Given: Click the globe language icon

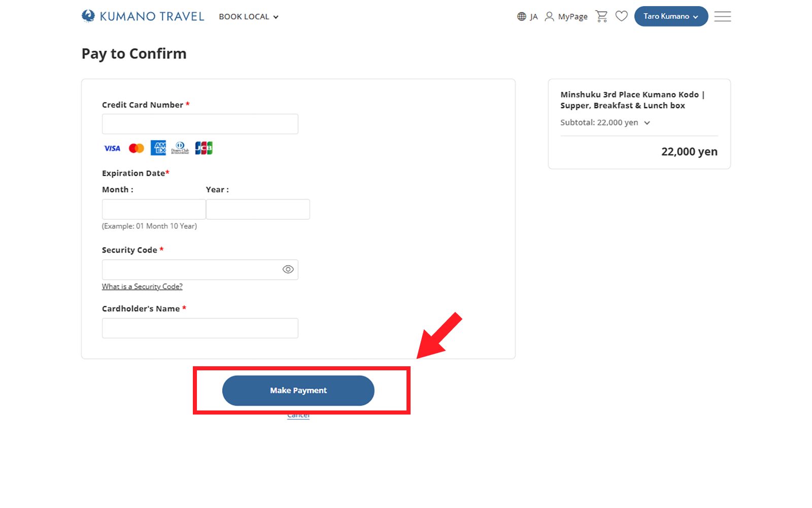Looking at the screenshot, I should [x=522, y=17].
